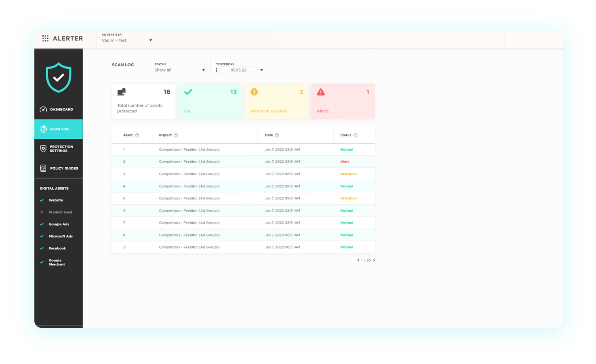Filter by the green Ok summary card
The width and height of the screenshot is (596, 364).
(210, 101)
